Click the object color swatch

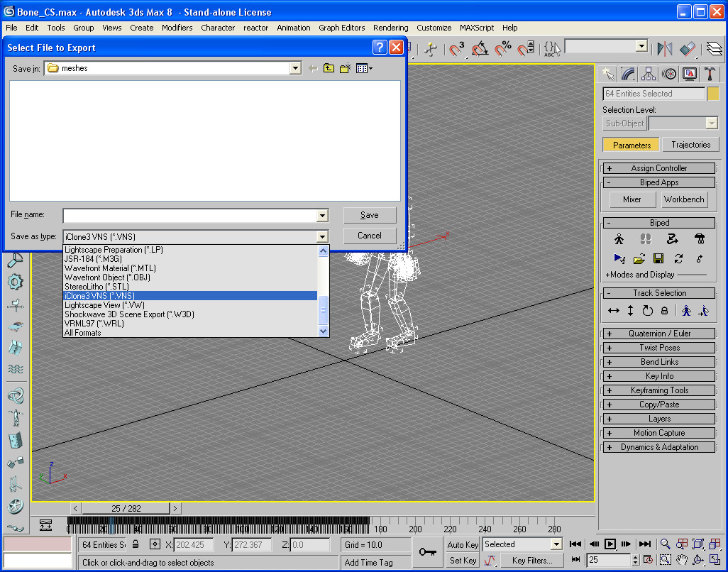[712, 94]
